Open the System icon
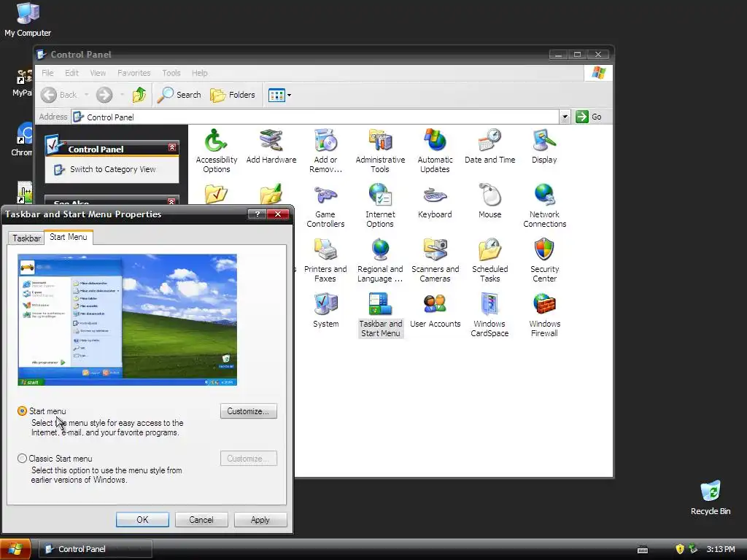The width and height of the screenshot is (747, 560). click(326, 310)
